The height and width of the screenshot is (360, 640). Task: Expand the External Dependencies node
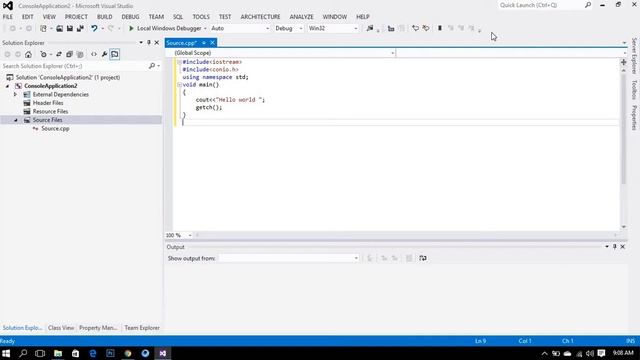(x=16, y=94)
